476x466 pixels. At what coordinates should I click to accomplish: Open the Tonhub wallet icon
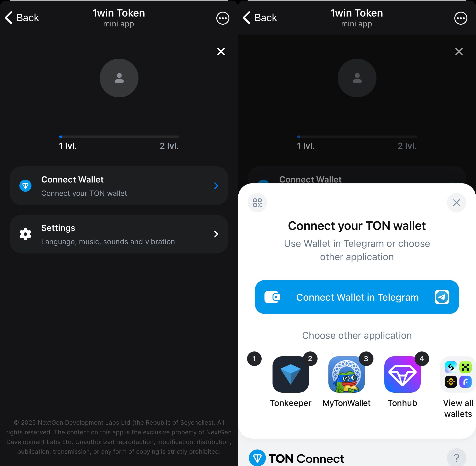point(403,374)
